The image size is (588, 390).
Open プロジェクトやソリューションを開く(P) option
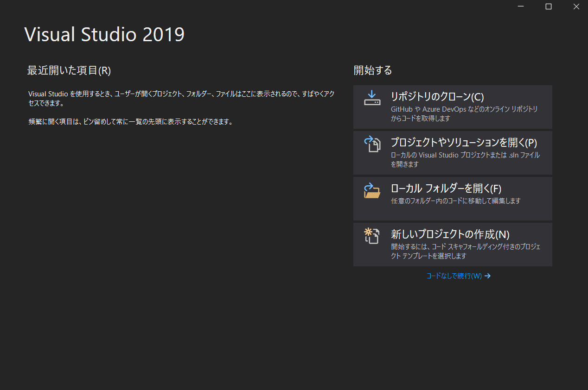(464, 143)
